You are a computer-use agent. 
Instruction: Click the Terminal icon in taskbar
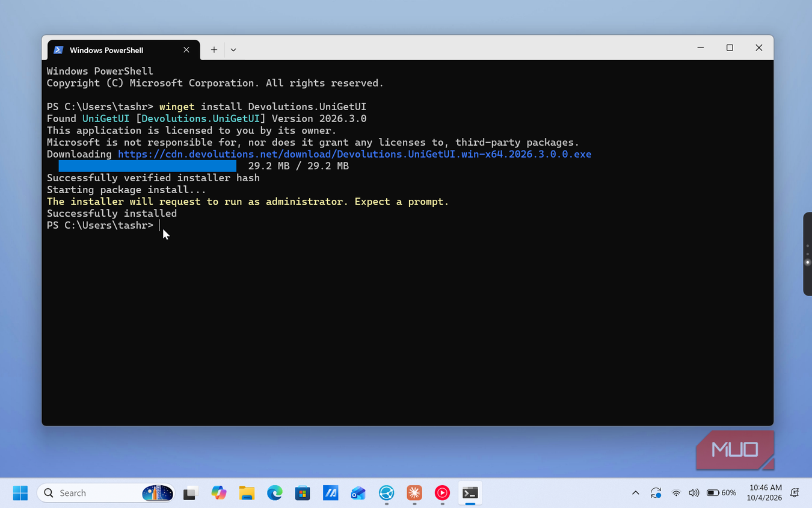click(x=470, y=493)
